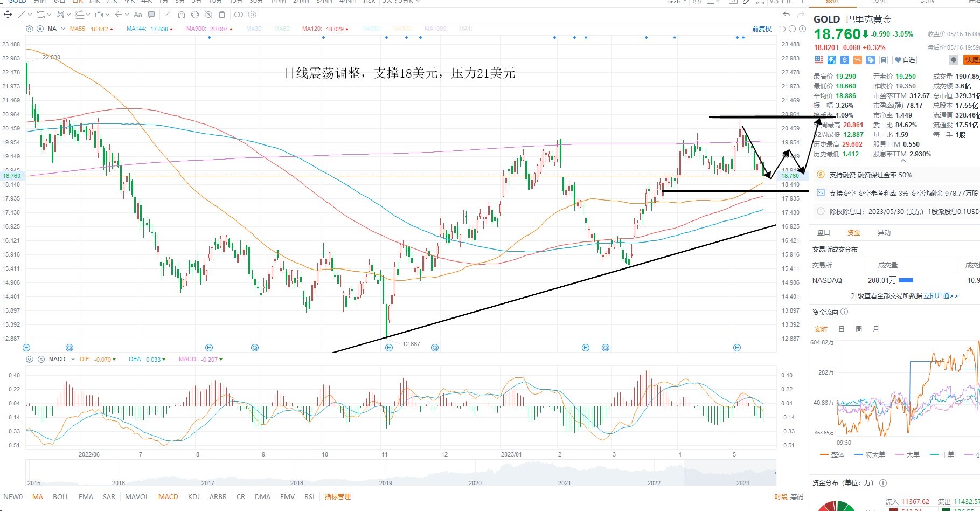Select the text annotation Aa tool
The height and width of the screenshot is (511, 980).
coord(138,15)
